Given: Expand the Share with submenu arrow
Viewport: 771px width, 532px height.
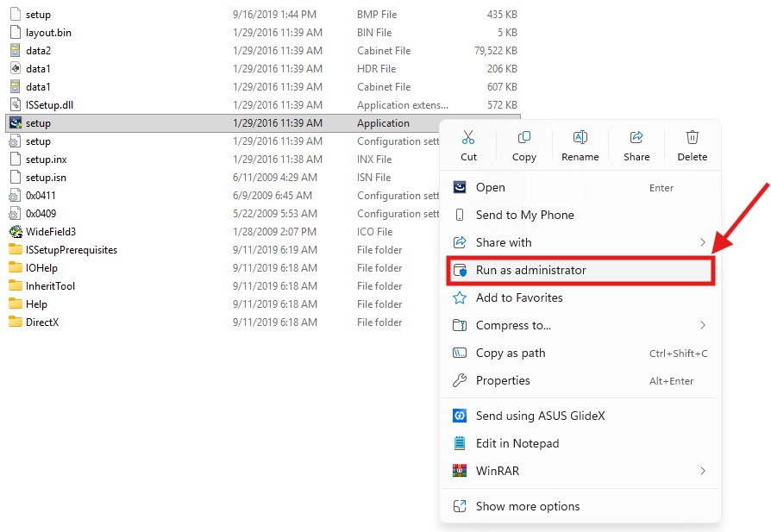Looking at the screenshot, I should tap(703, 242).
